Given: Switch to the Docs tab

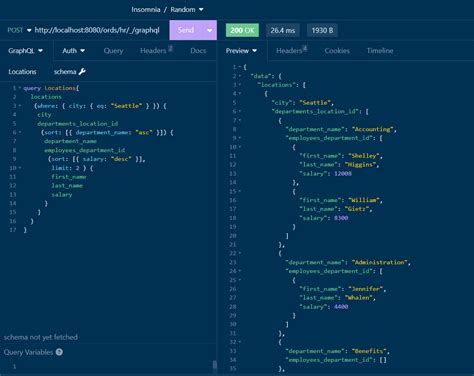Looking at the screenshot, I should tap(198, 51).
